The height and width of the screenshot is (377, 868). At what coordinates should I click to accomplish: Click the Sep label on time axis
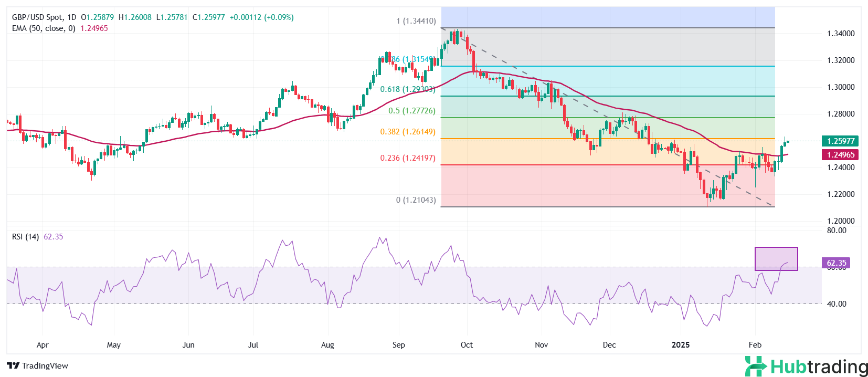[x=398, y=345]
